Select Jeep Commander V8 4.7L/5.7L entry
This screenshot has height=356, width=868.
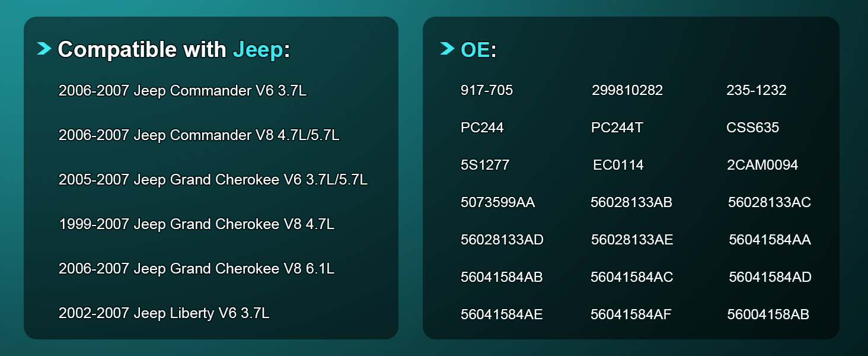pyautogui.click(x=199, y=135)
